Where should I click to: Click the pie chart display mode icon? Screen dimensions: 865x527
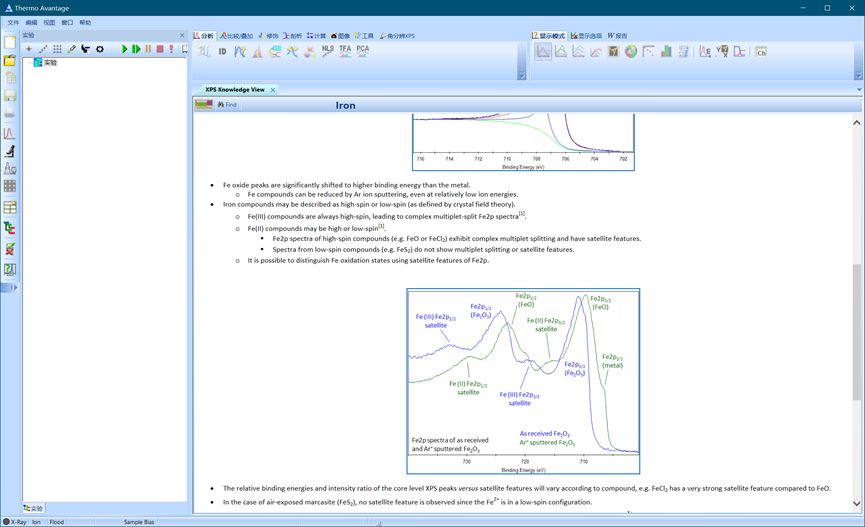pos(631,51)
